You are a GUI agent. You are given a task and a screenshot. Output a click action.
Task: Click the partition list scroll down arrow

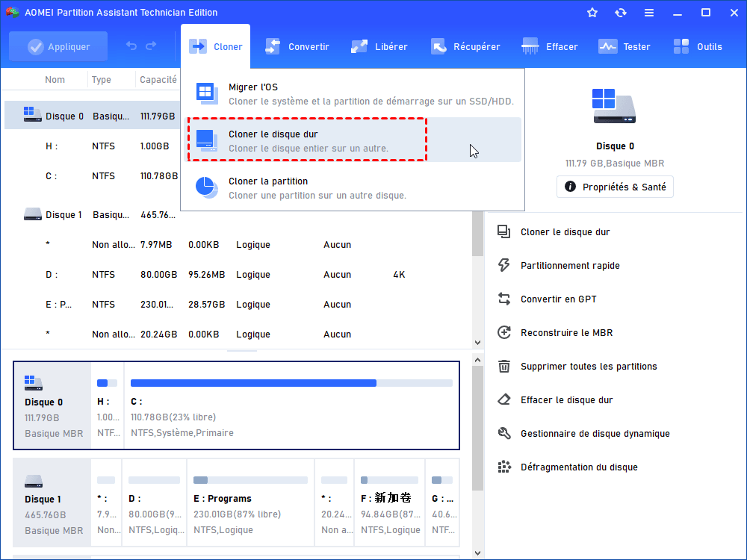click(x=477, y=343)
